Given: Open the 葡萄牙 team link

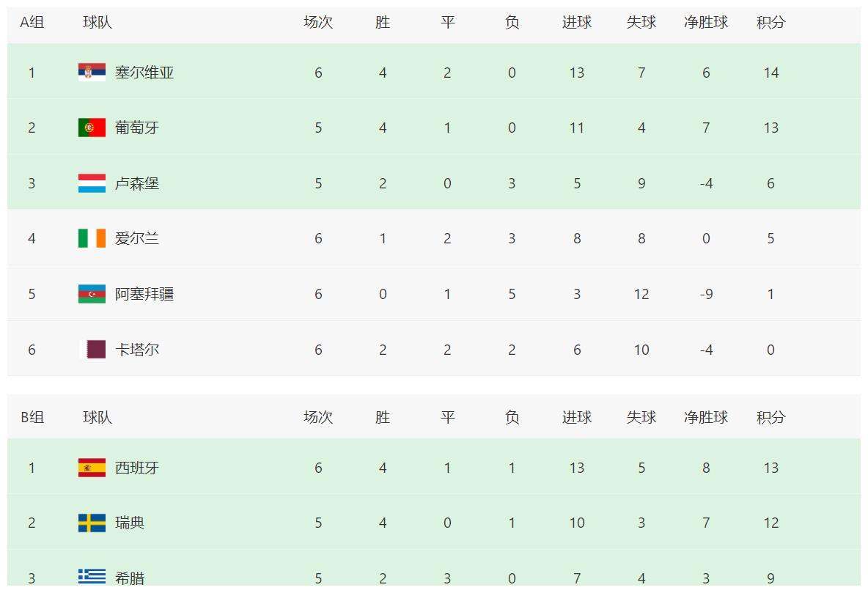Looking at the screenshot, I should [x=137, y=128].
